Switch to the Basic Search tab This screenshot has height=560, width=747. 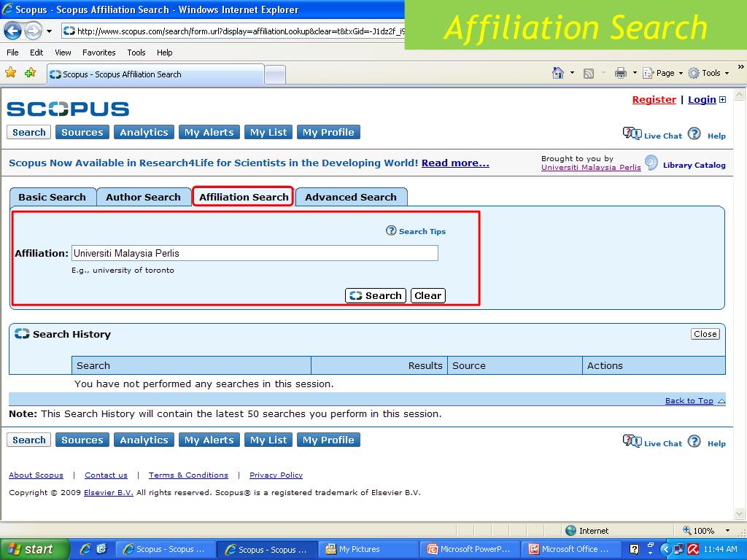click(53, 197)
